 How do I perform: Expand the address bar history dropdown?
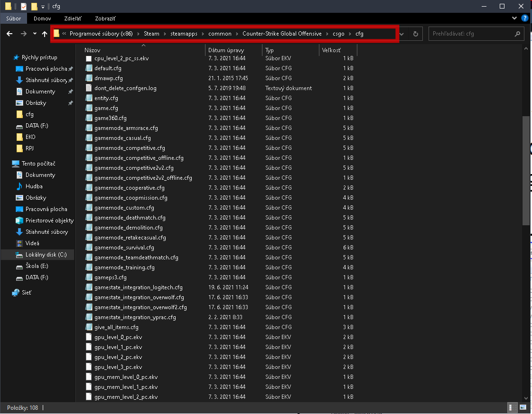point(401,34)
